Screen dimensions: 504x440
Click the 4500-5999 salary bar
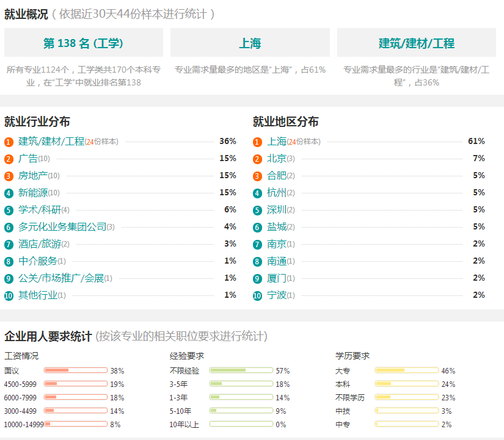[76, 384]
